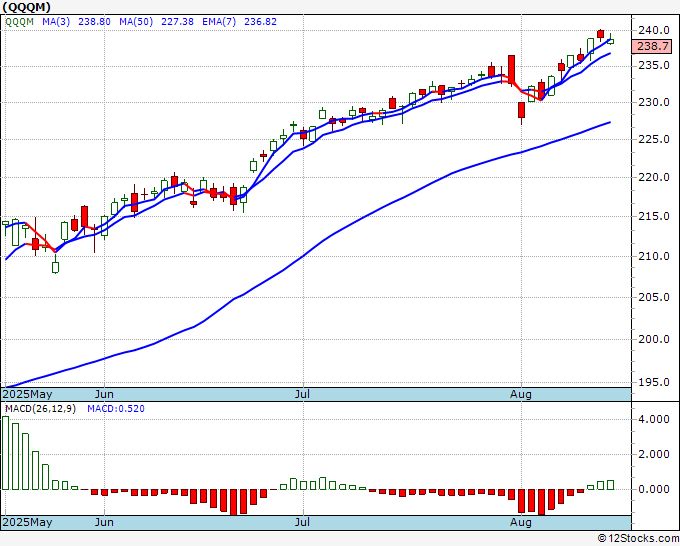Click the 0.000 MACD axis label
This screenshot has width=680, height=546.
[654, 489]
